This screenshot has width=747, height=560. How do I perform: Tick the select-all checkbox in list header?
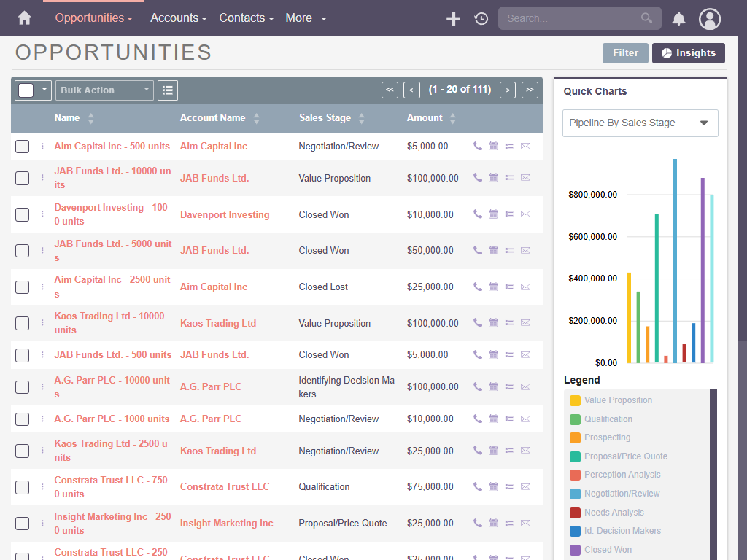click(27, 90)
